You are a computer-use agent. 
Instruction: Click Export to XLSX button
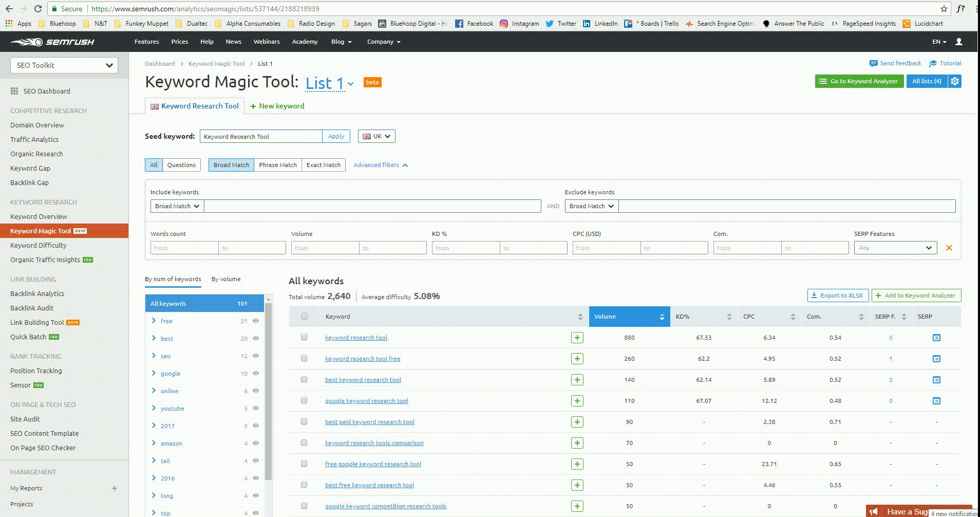point(838,296)
